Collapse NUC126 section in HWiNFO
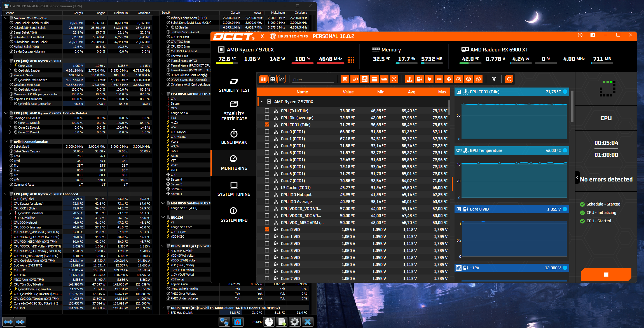This screenshot has height=328, width=644. 163,218
